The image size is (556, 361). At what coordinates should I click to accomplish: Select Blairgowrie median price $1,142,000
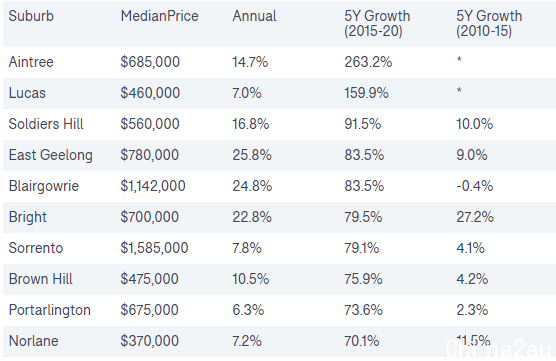tap(153, 186)
